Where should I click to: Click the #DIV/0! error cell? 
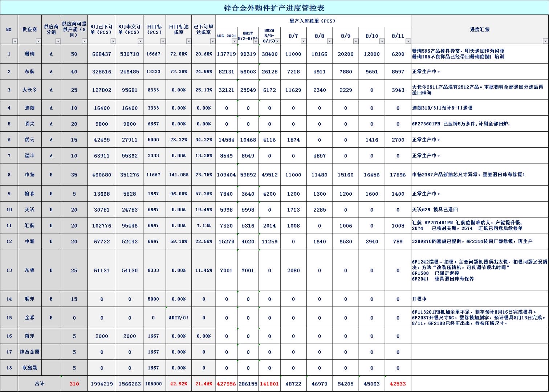[179, 318]
